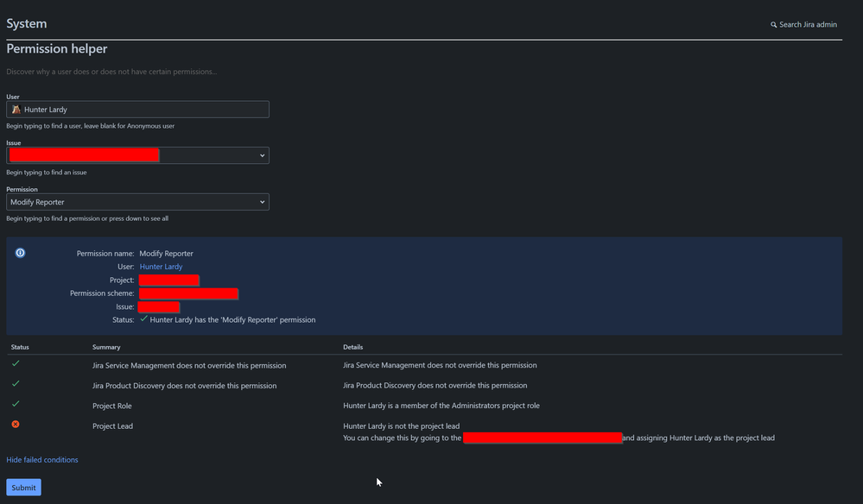
Task: Click 'member of the Administrators project role' detail
Action: click(x=441, y=406)
